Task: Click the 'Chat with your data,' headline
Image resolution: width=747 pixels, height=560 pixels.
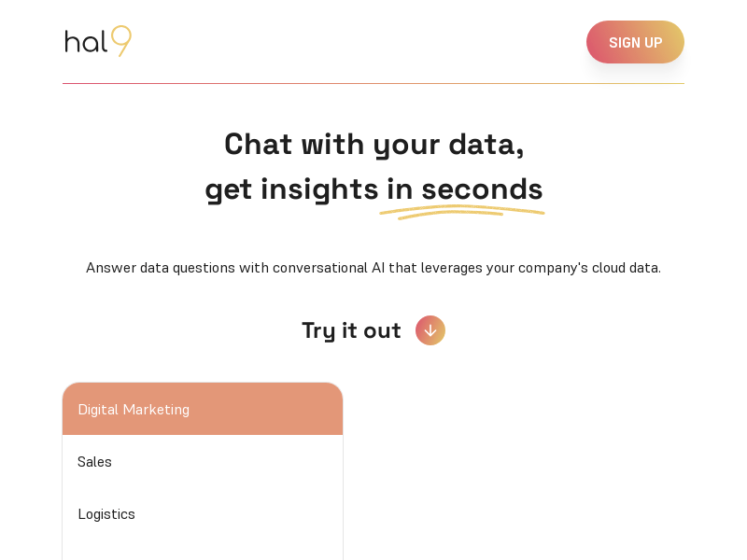Action: pyautogui.click(x=374, y=144)
